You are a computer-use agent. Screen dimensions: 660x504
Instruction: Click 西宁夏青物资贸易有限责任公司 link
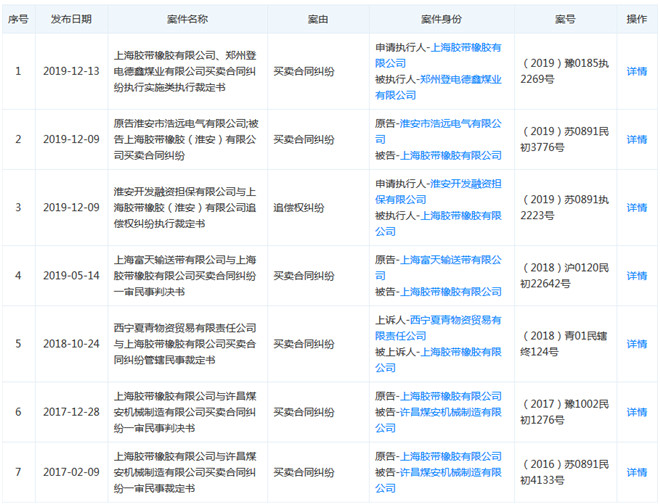click(438, 328)
